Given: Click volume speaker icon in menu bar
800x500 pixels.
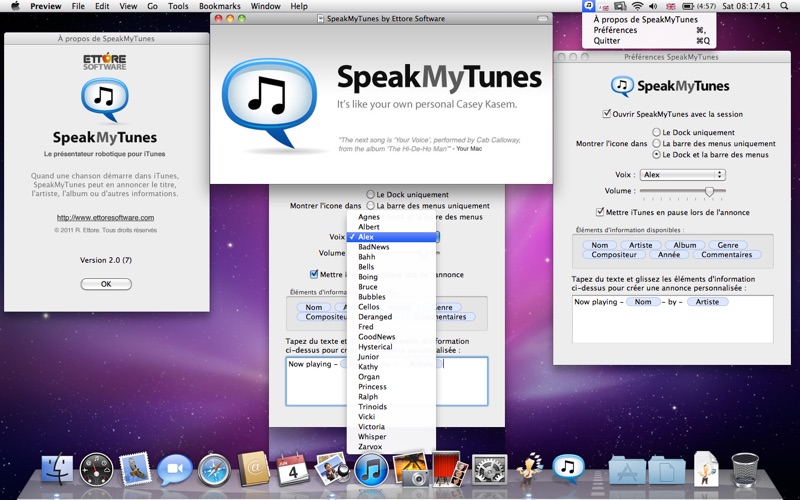Looking at the screenshot, I should [x=653, y=6].
